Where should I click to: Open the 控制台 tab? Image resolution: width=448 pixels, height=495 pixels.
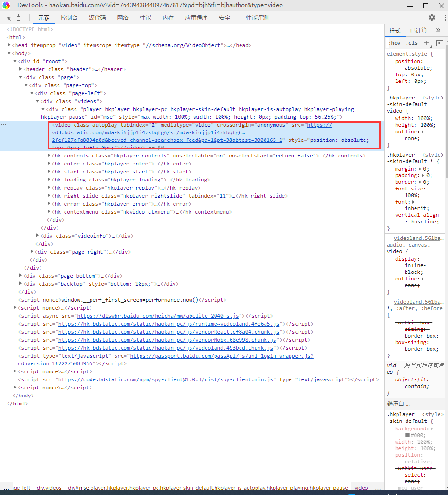pyautogui.click(x=69, y=18)
